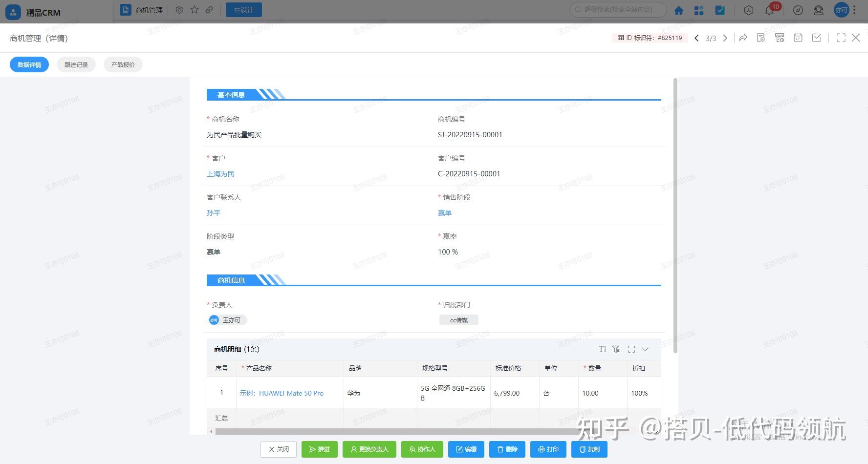Go to next record with right arrow
Viewport: 868px width, 464px height.
click(725, 38)
